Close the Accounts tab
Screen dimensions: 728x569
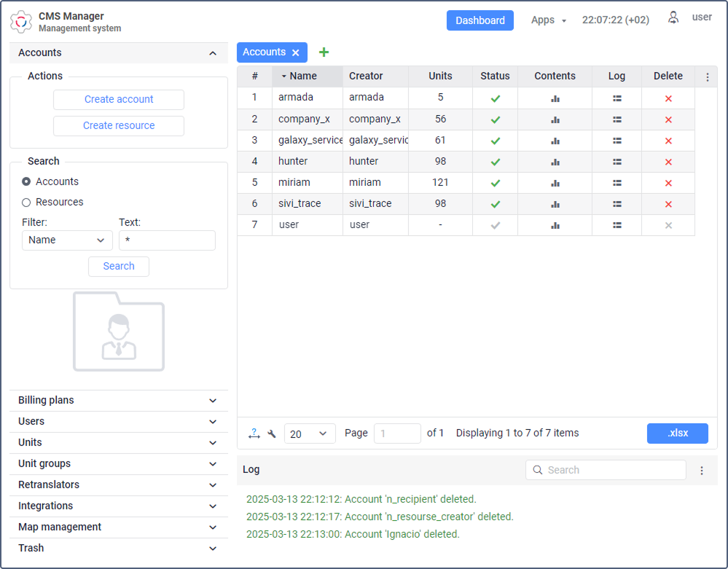[x=295, y=53]
